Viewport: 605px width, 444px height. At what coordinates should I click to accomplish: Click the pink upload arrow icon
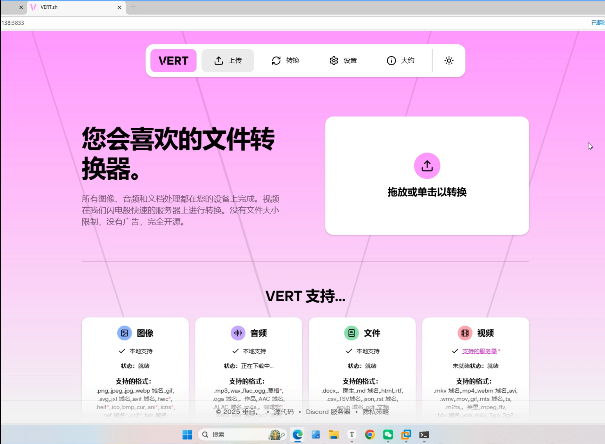(x=427, y=166)
